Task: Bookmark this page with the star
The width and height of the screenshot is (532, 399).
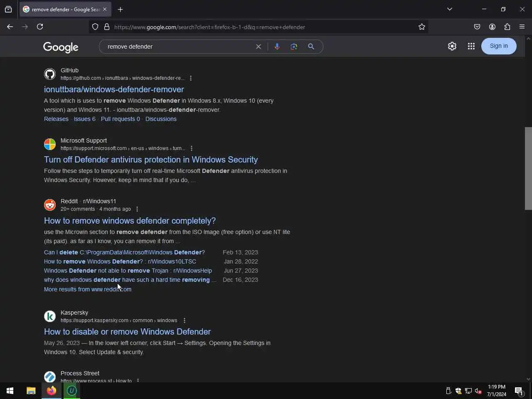Action: pos(422,27)
